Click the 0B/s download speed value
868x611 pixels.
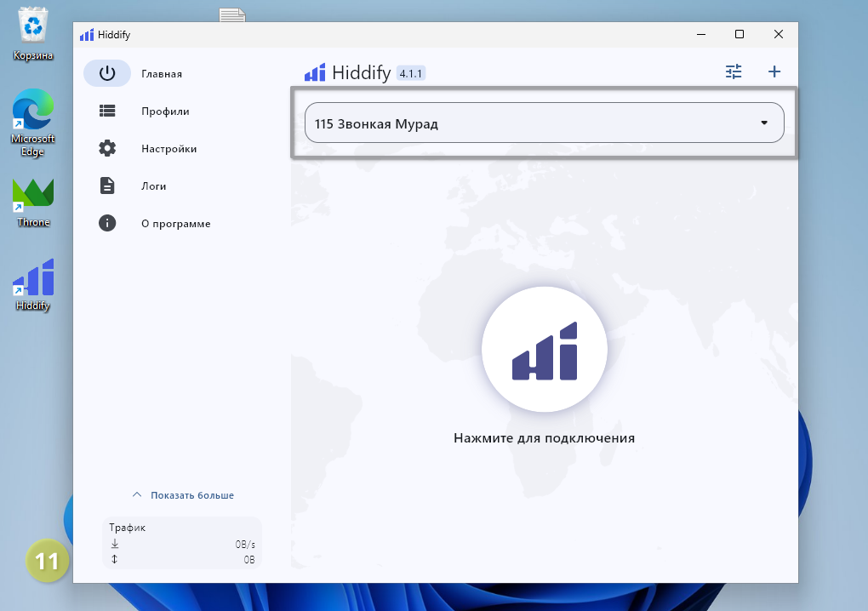pos(245,545)
